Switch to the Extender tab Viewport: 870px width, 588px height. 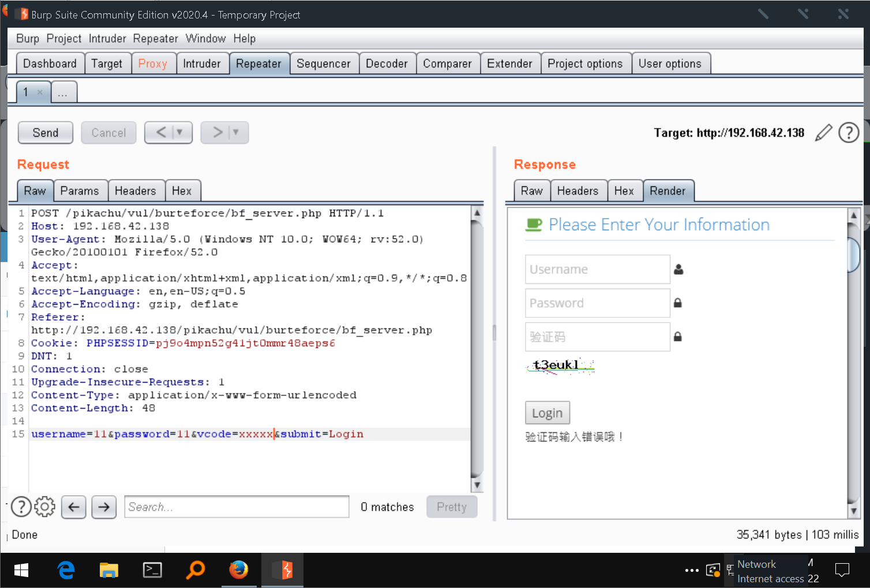[x=510, y=63]
